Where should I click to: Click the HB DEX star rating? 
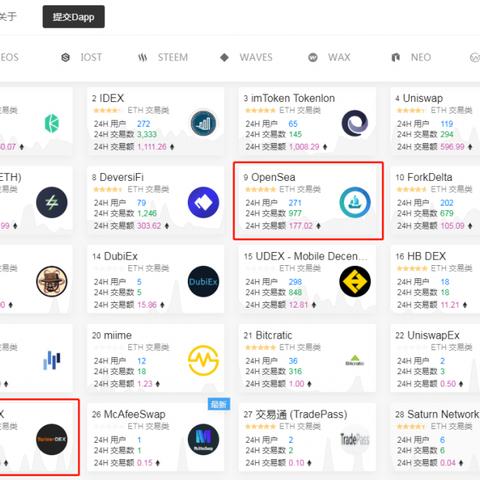click(412, 268)
